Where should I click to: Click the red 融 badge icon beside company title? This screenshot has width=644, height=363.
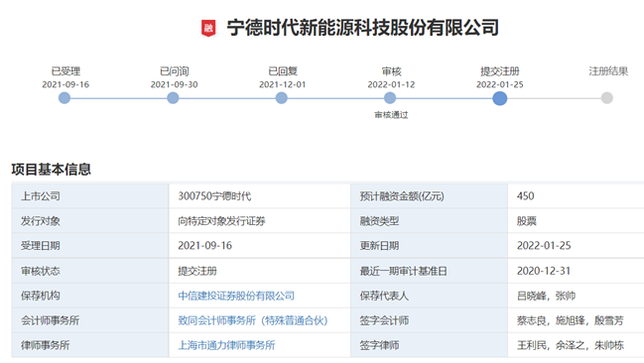pos(208,28)
